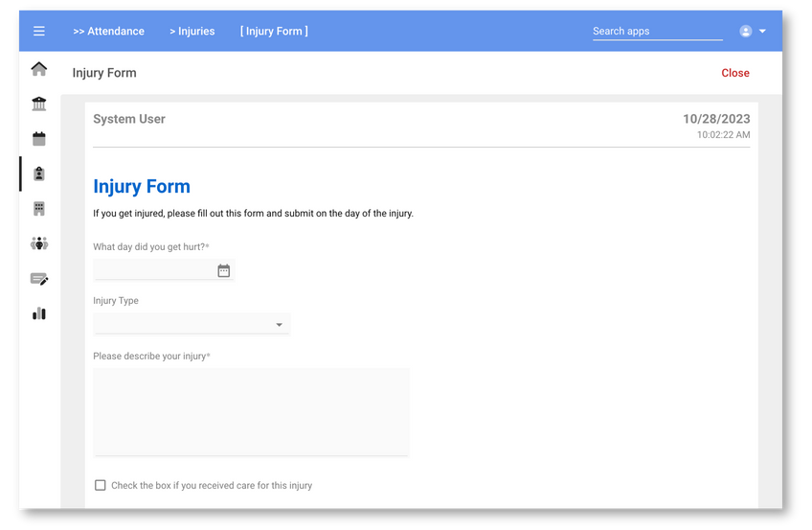Click the Search apps field
Screen dimensions: 812x530
[x=657, y=32]
